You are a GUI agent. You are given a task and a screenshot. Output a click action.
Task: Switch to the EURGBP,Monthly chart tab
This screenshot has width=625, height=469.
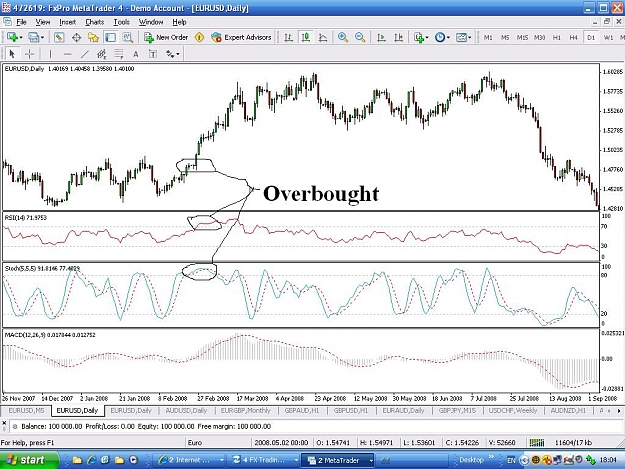[x=246, y=410]
